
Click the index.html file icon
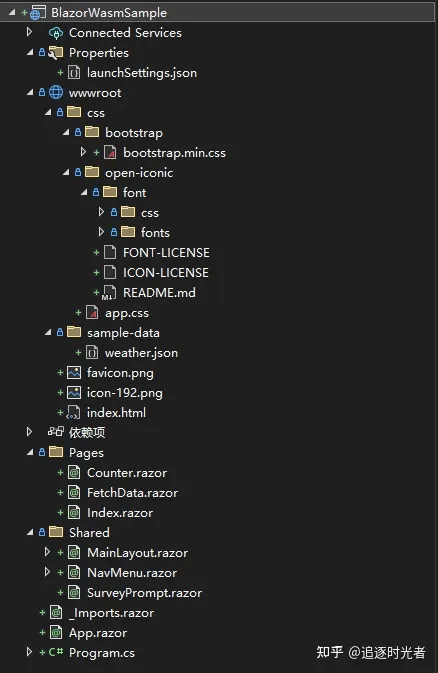pos(73,412)
